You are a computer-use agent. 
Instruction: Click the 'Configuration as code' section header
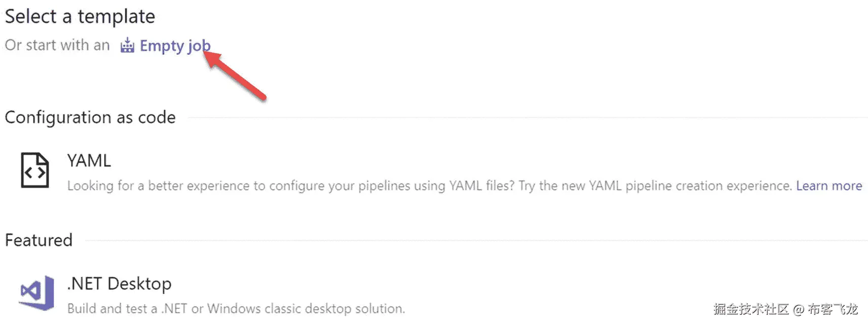coord(90,117)
